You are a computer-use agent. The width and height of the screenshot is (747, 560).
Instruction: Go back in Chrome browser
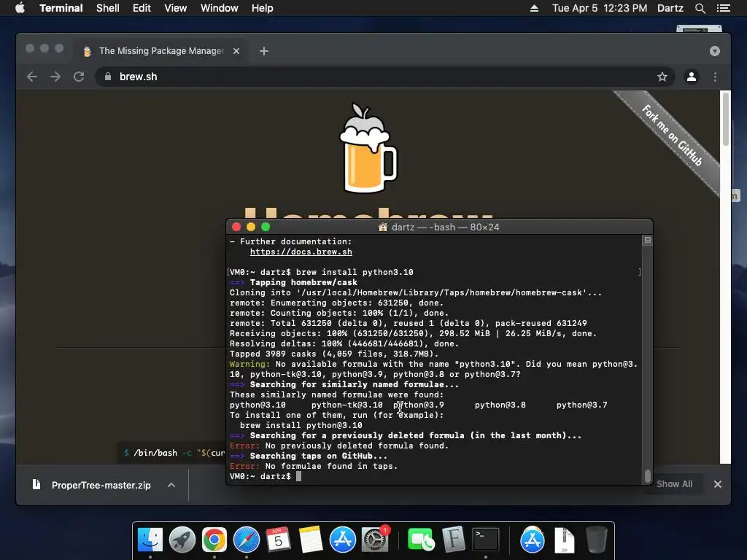[x=32, y=77]
